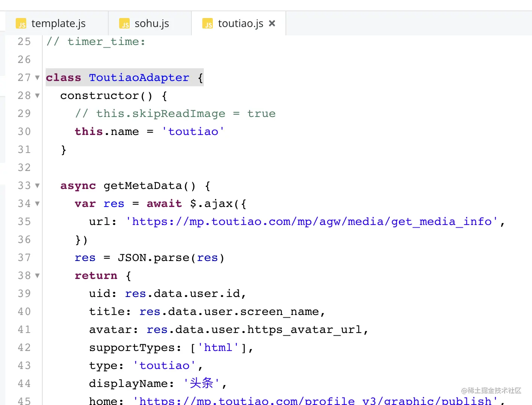Click line number 39 in the gutter
532x405 pixels.
click(24, 293)
